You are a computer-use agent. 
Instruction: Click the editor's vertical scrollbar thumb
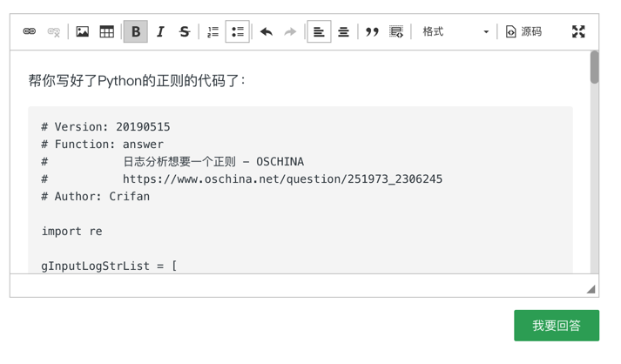point(595,67)
